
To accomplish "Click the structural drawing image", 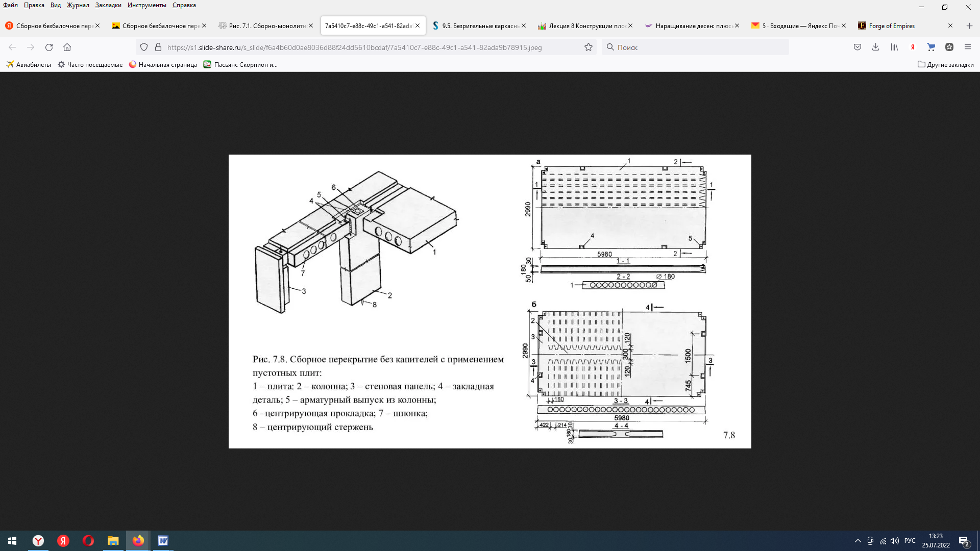I will [x=490, y=302].
